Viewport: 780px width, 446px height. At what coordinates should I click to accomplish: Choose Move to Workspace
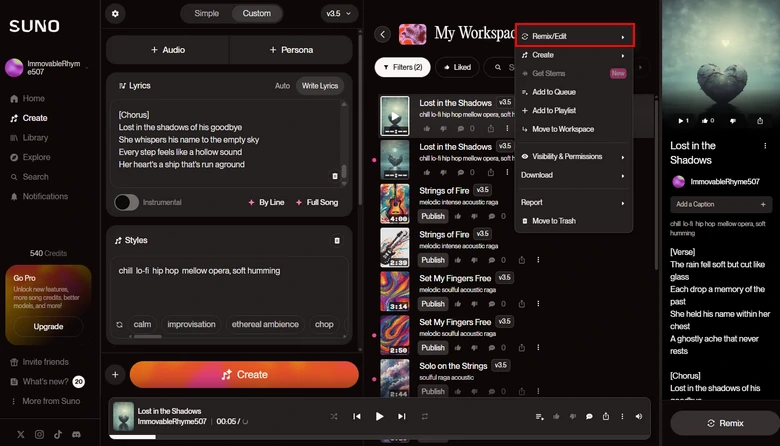[x=574, y=129]
